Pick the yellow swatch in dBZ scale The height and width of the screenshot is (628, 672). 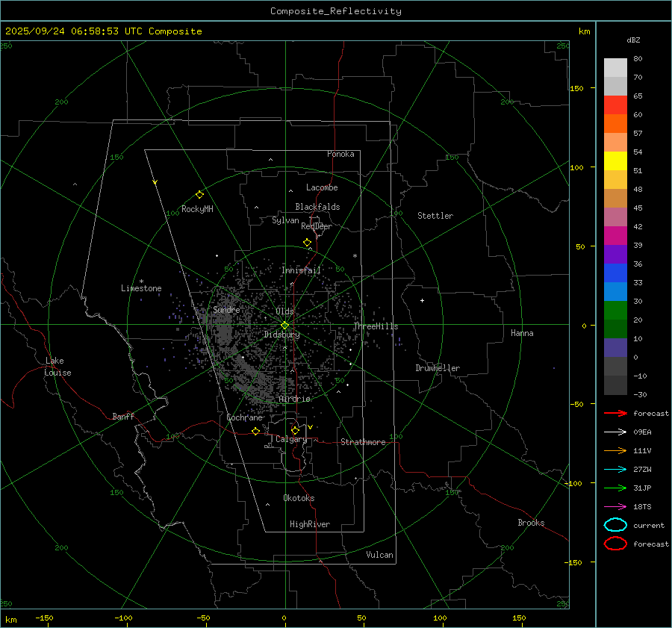(x=615, y=161)
